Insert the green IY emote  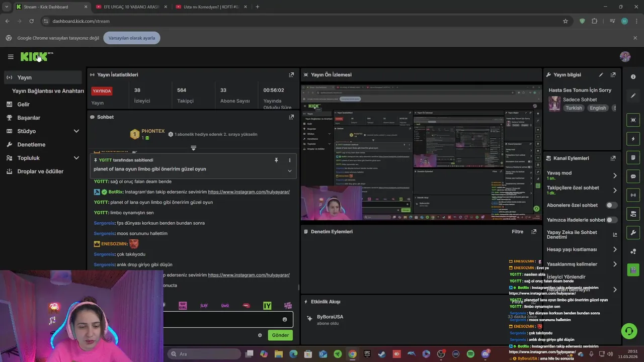coord(267,306)
